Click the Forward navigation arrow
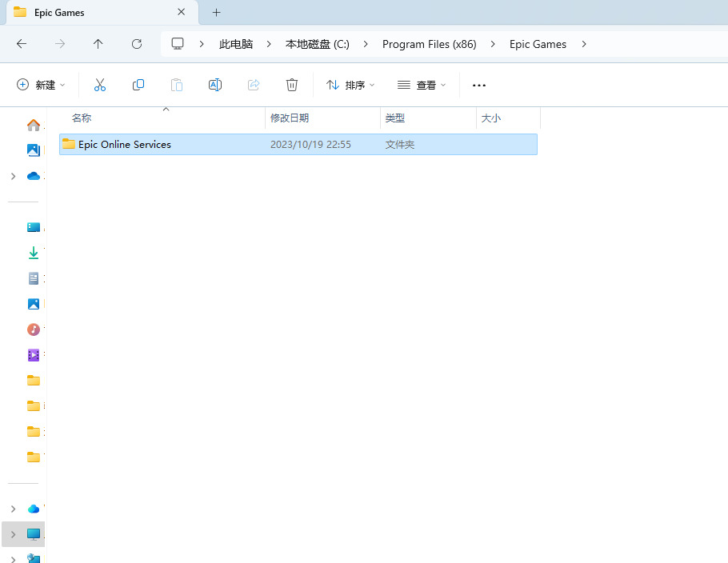The height and width of the screenshot is (563, 728). 60,44
